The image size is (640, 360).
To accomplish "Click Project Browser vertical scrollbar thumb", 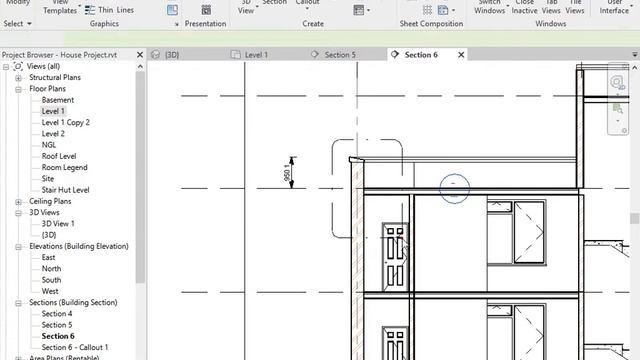I will click(140, 178).
